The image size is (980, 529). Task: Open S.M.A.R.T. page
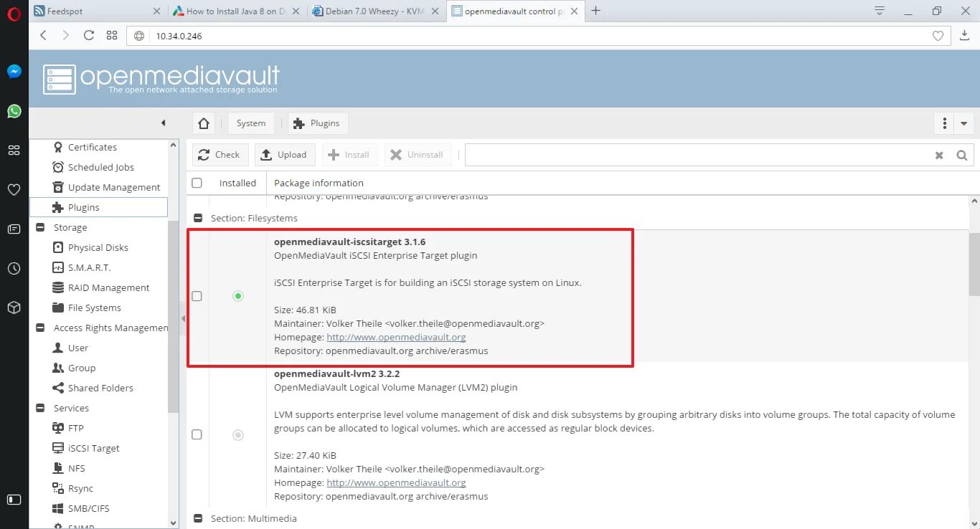[89, 267]
